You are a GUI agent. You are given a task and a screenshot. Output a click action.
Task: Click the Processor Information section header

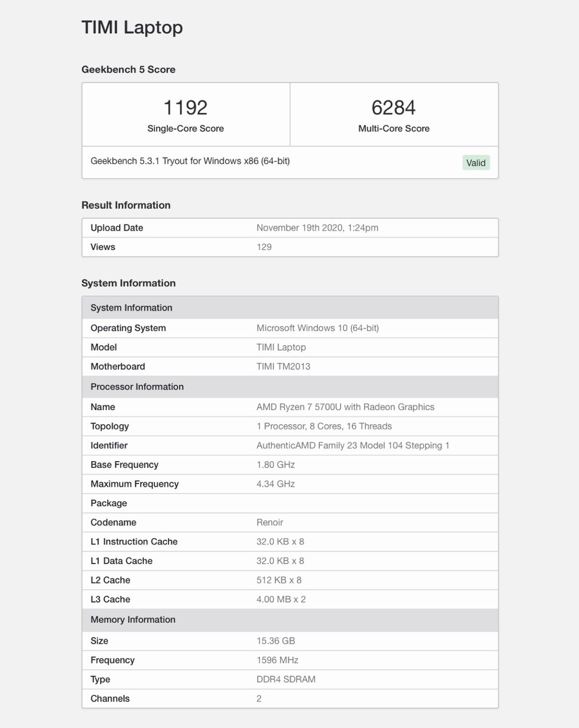tap(137, 387)
